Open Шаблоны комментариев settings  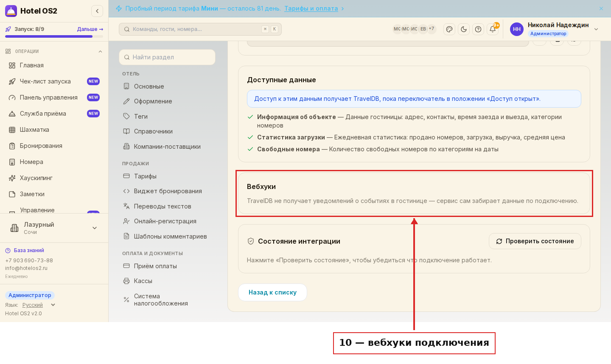(x=167, y=236)
